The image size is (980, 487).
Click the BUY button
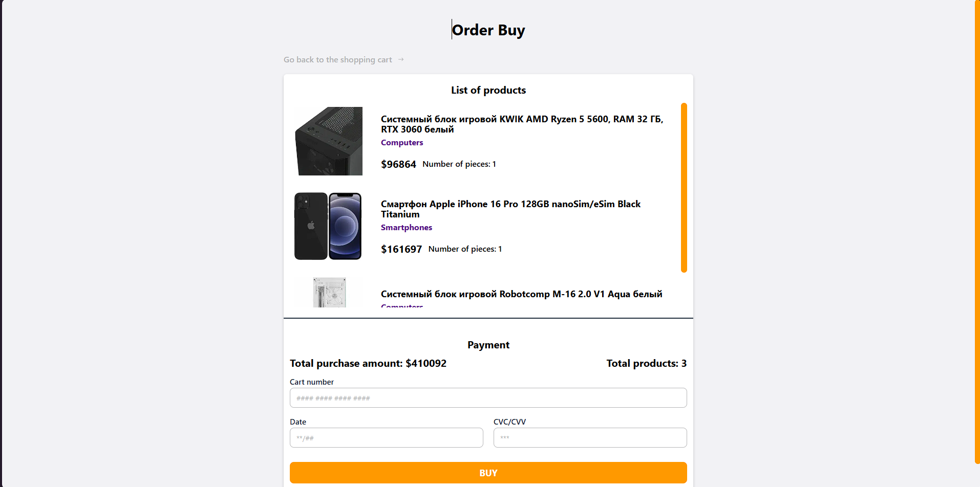(x=488, y=473)
